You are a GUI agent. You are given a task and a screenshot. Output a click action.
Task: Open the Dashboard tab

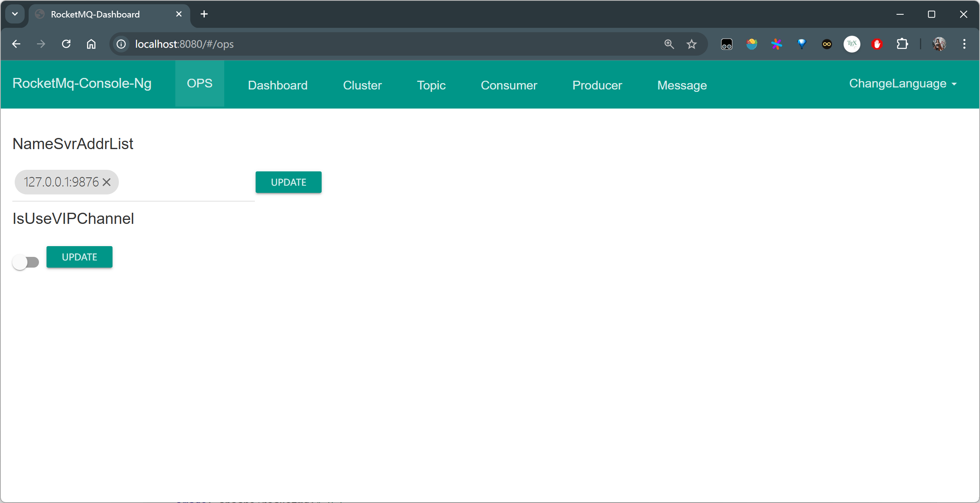(278, 85)
